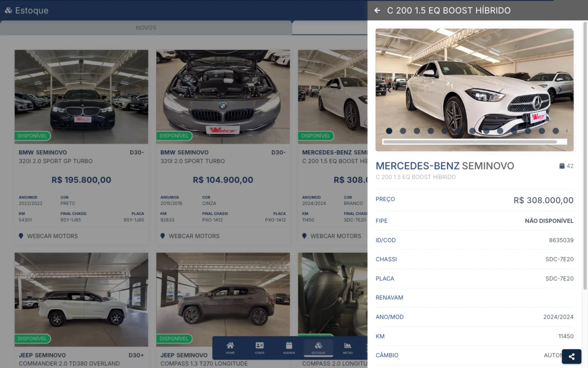Open the Compass 2.0 interior photo
The image size is (588, 368).
pos(333,294)
